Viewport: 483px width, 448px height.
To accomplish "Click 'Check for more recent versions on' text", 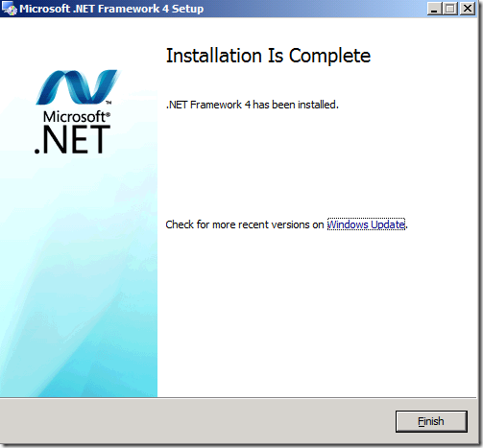I will pos(245,224).
